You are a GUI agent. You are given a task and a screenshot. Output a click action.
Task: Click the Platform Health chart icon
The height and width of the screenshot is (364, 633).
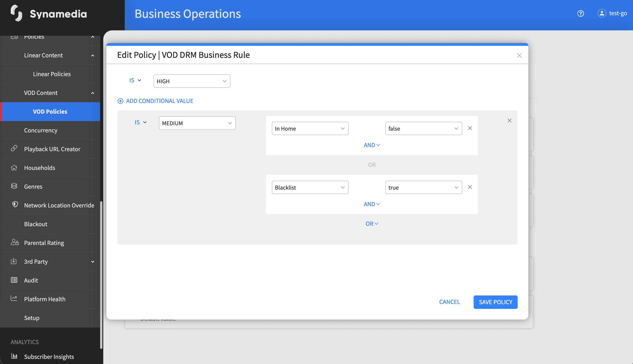[14, 298]
